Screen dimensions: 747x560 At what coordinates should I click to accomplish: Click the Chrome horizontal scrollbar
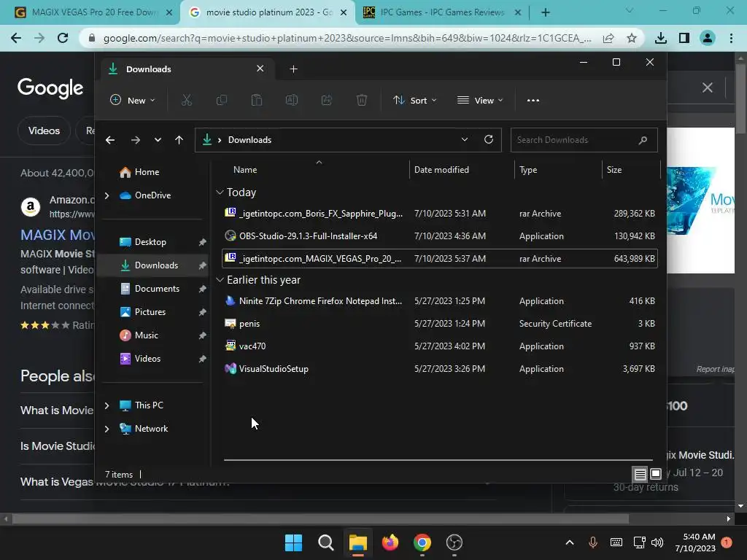tap(320, 519)
